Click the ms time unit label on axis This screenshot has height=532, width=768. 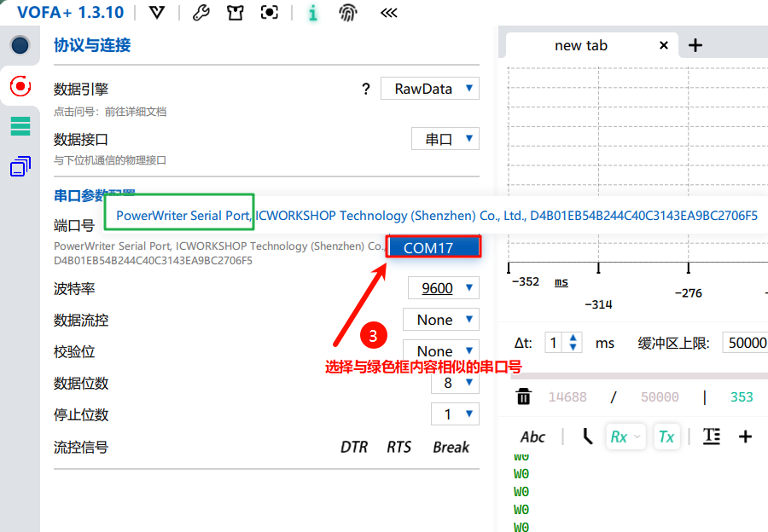click(561, 282)
